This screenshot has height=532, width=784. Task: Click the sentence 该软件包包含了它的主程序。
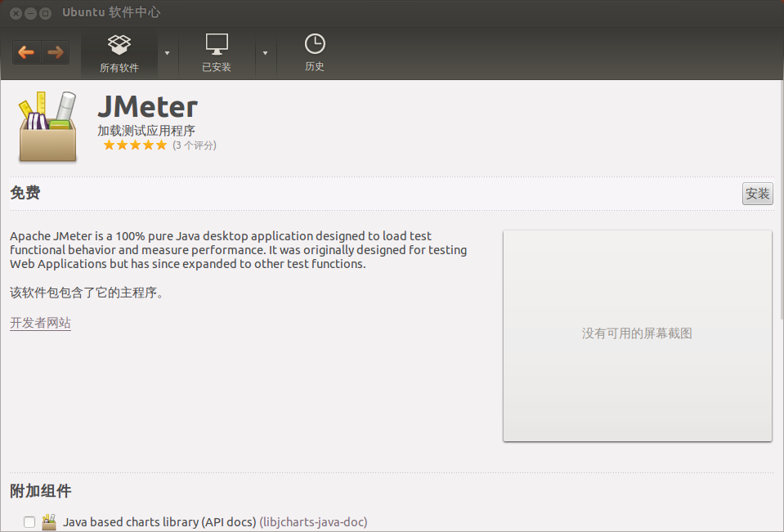coord(87,293)
